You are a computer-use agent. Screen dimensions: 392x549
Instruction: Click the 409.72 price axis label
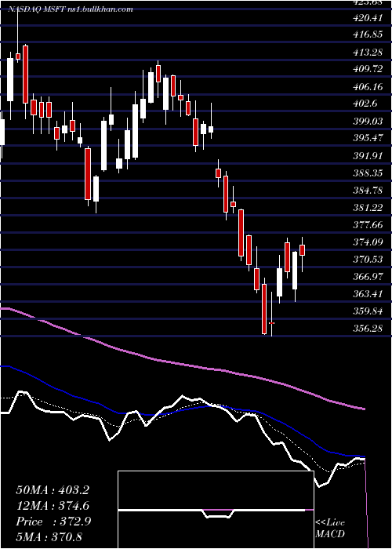tap(367, 69)
